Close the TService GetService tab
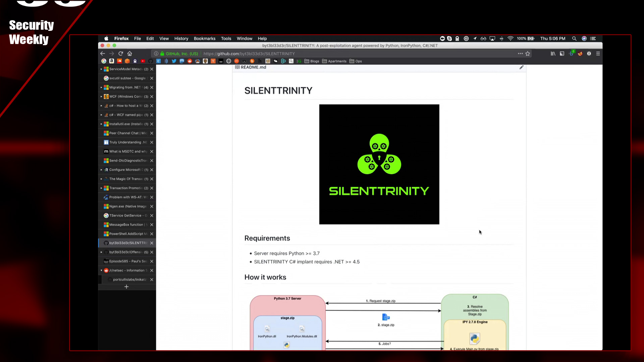This screenshot has height=362, width=644. click(x=152, y=216)
